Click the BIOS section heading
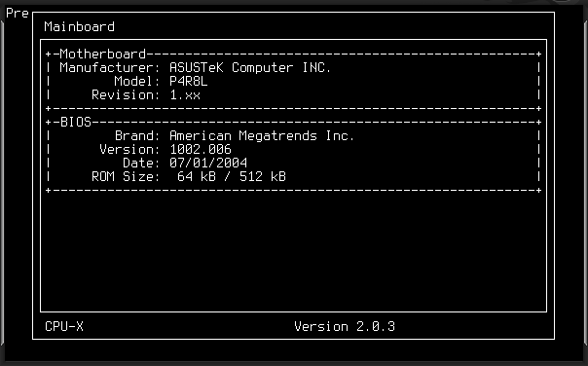This screenshot has height=366, width=588. point(75,123)
